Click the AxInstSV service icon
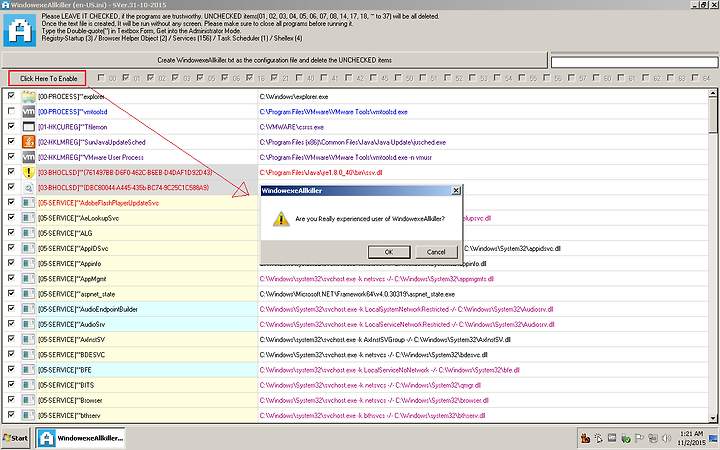This screenshot has width=720, height=450. tap(28, 339)
